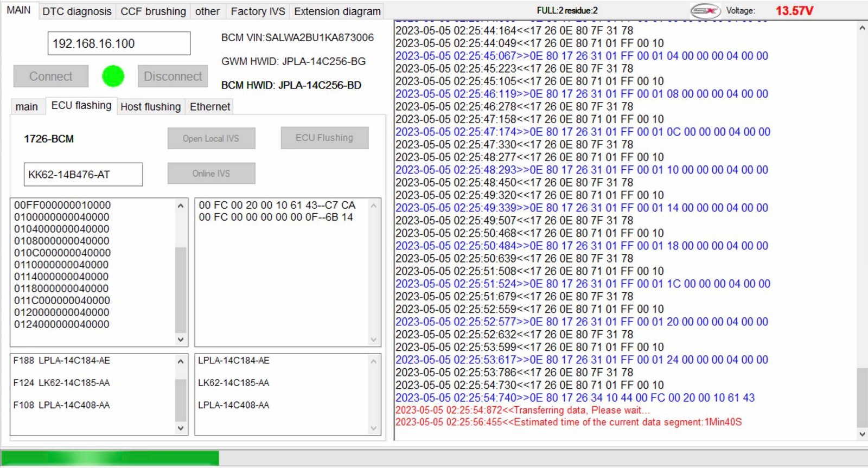Click Estimated time 1Min40S log line
The width and height of the screenshot is (868, 468).
tap(569, 422)
